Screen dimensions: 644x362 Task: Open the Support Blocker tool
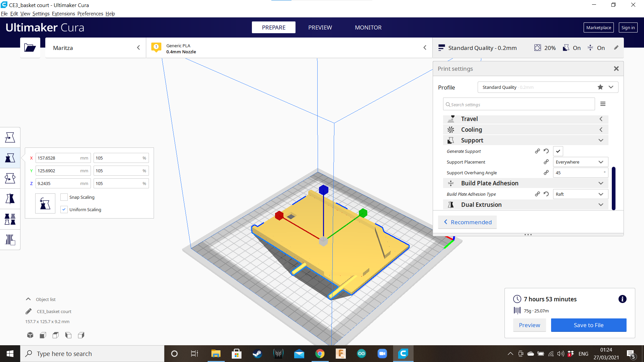(x=10, y=240)
